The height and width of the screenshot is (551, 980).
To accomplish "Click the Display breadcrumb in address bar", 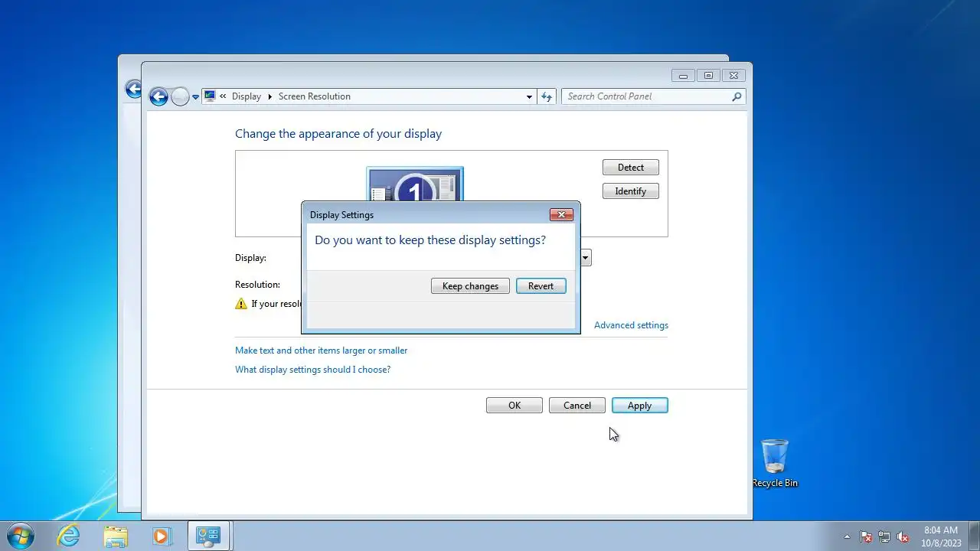I will coord(247,96).
